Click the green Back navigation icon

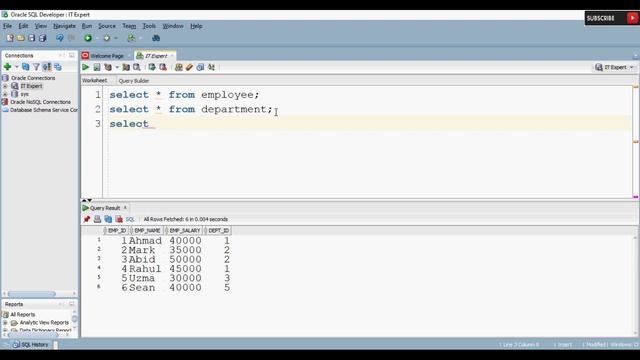(88, 38)
